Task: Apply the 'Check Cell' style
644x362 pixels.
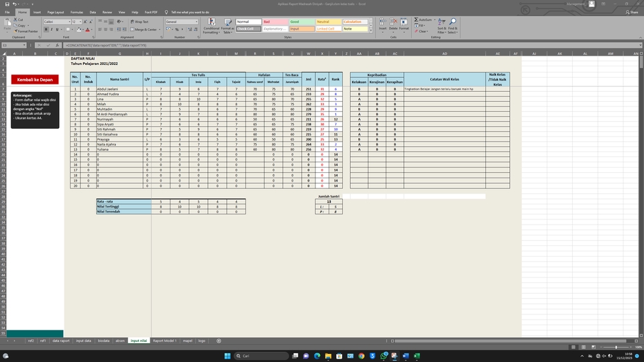Action: click(248, 29)
